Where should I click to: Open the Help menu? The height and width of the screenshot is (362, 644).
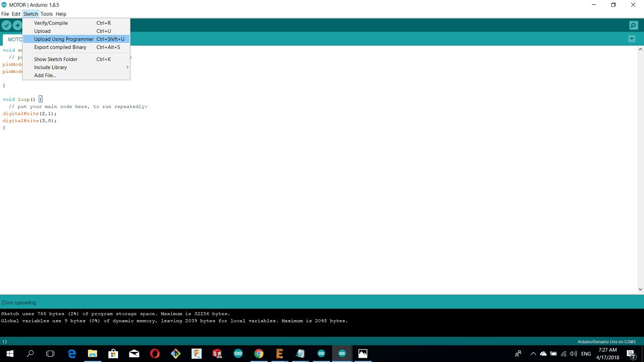tap(61, 14)
